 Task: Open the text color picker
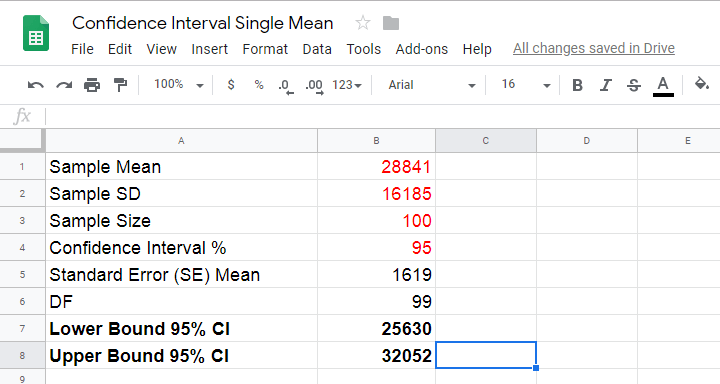(663, 86)
